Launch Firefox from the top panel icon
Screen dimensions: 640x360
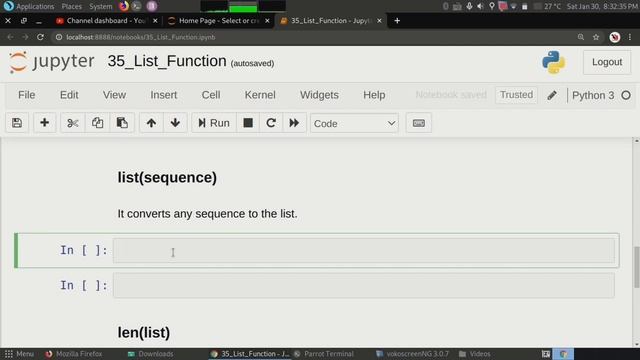[124, 6]
